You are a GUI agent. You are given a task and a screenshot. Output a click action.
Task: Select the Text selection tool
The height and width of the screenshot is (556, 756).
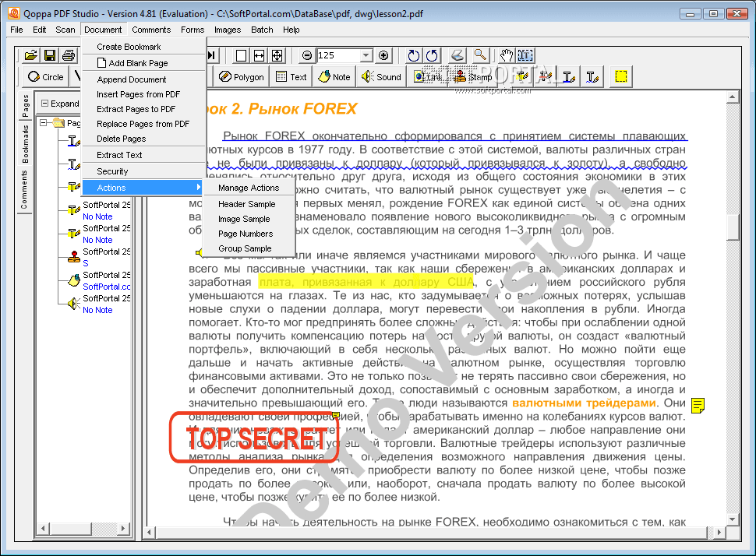coord(525,55)
